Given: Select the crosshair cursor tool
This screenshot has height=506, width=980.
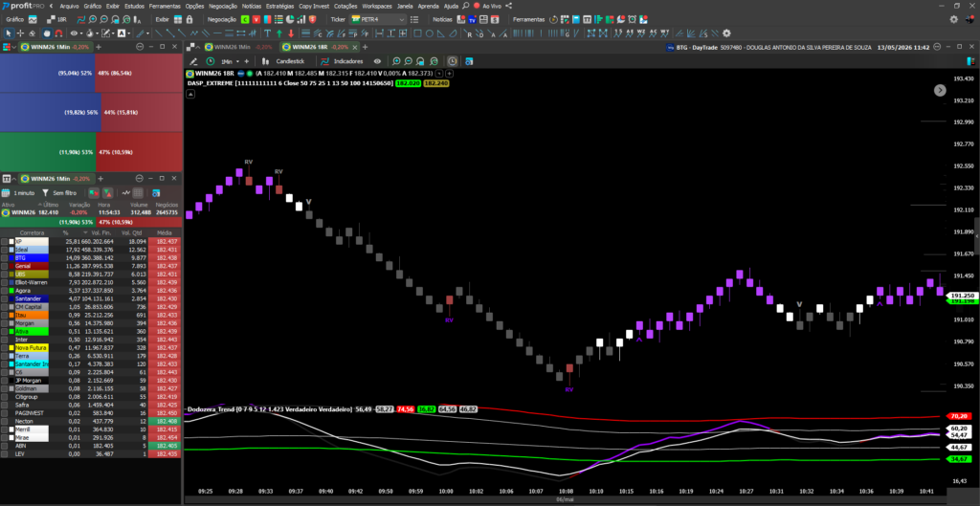Looking at the screenshot, I should tap(21, 33).
